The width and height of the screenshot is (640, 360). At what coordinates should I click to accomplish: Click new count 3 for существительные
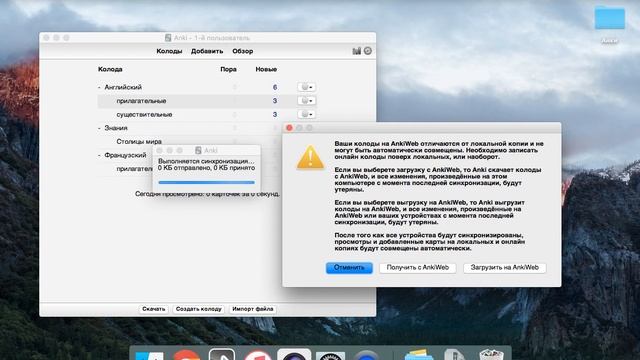275,115
